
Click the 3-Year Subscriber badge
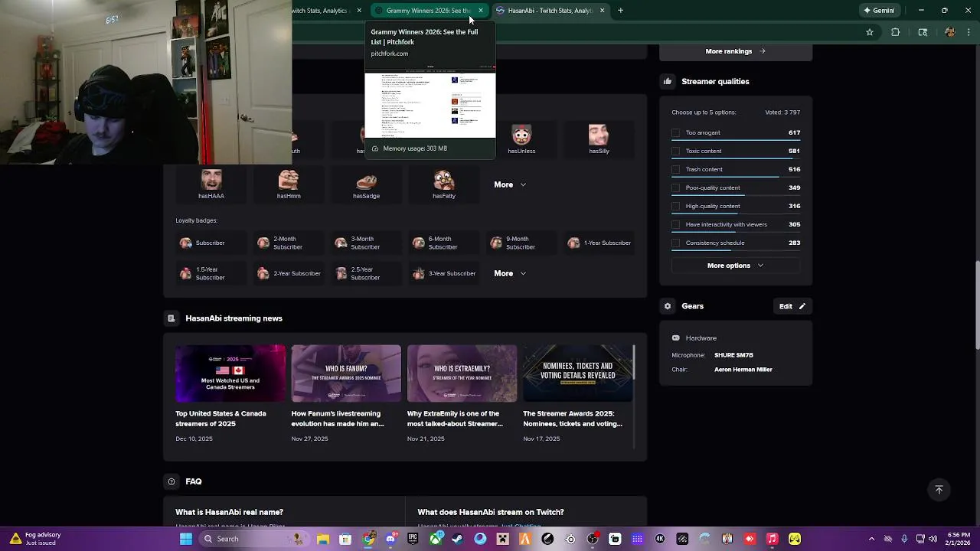(x=444, y=273)
